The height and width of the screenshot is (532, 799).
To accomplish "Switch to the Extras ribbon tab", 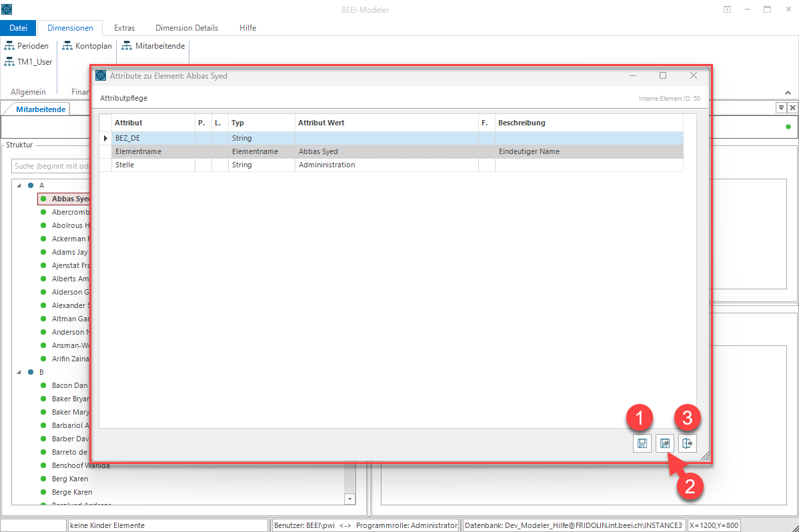I will [124, 28].
